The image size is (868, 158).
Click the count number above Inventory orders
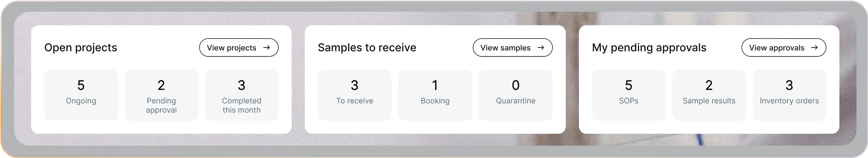click(789, 85)
